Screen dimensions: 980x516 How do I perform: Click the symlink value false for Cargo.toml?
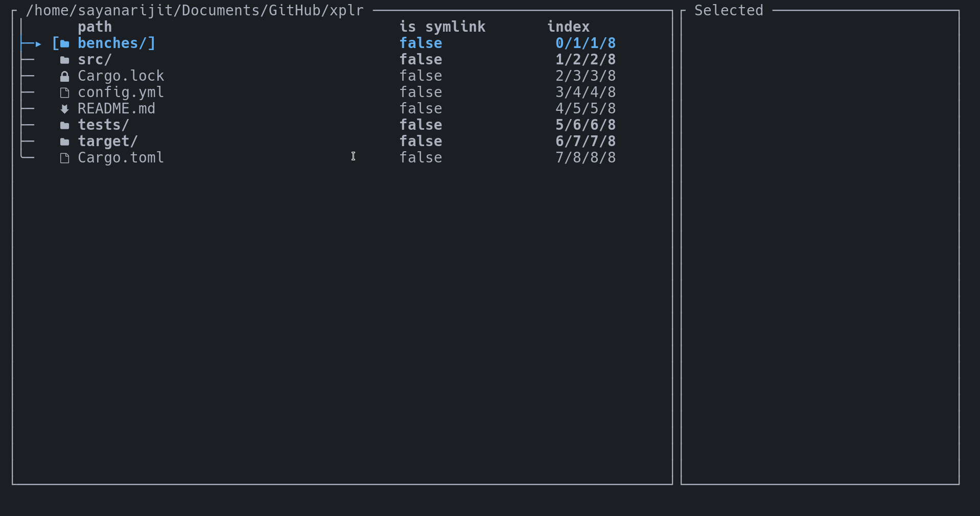coord(421,158)
